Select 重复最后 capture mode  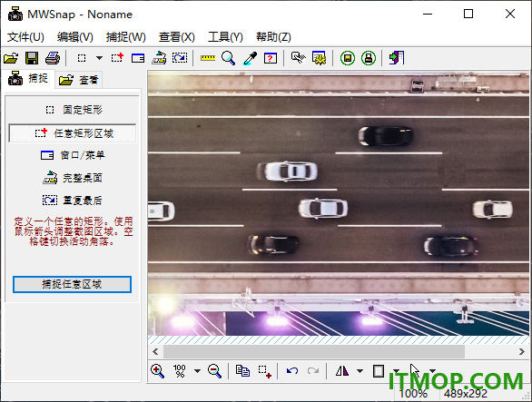click(x=73, y=201)
